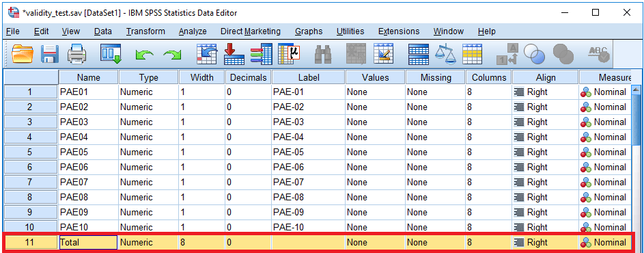The width and height of the screenshot is (644, 253).
Task: Click scroll up arrow of vertical scrollbar
Action: click(636, 90)
